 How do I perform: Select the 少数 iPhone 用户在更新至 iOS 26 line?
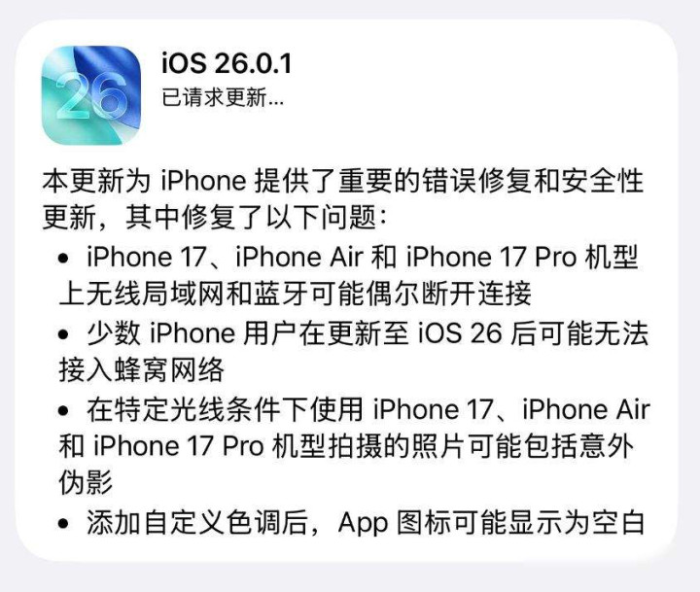pos(367,333)
